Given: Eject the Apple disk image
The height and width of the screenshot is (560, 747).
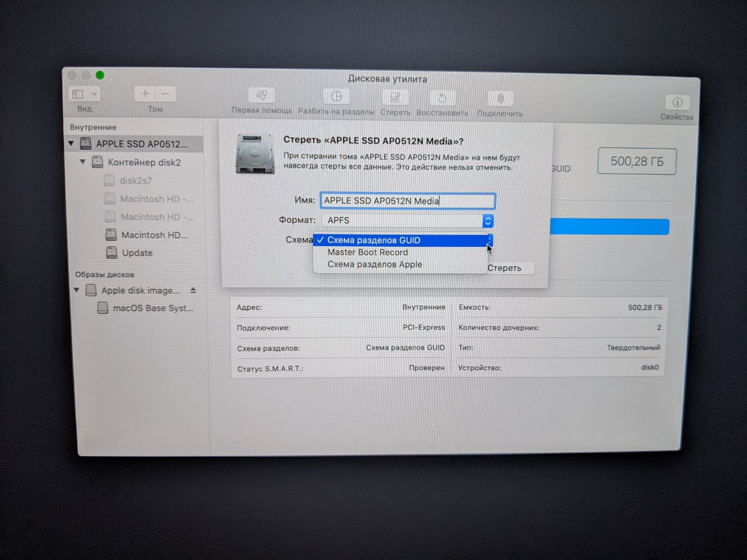Looking at the screenshot, I should (193, 290).
